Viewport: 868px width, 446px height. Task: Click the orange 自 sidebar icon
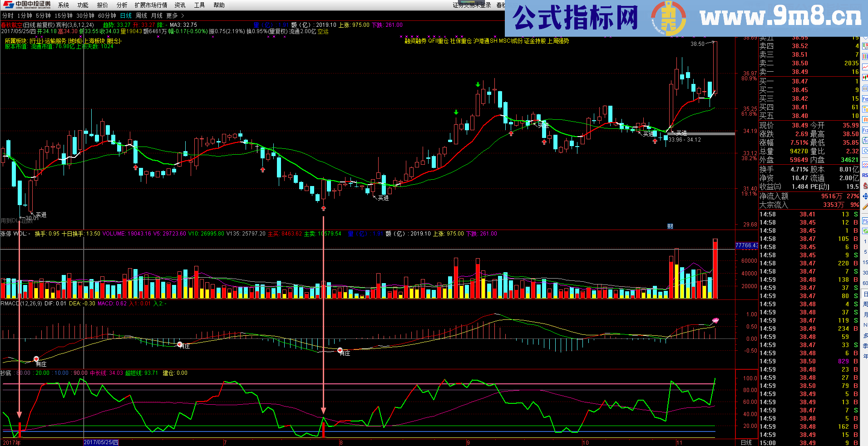pos(865,120)
